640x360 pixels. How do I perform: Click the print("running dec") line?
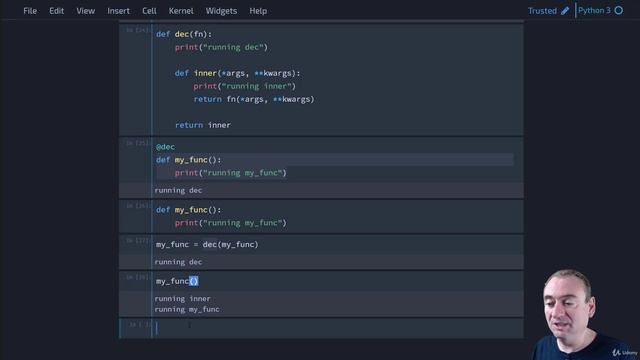[221, 47]
